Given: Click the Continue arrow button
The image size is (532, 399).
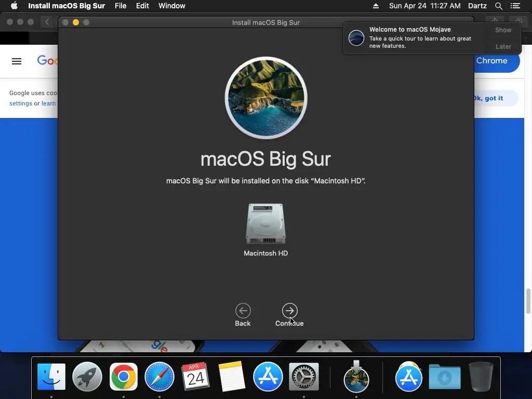Looking at the screenshot, I should tap(289, 311).
